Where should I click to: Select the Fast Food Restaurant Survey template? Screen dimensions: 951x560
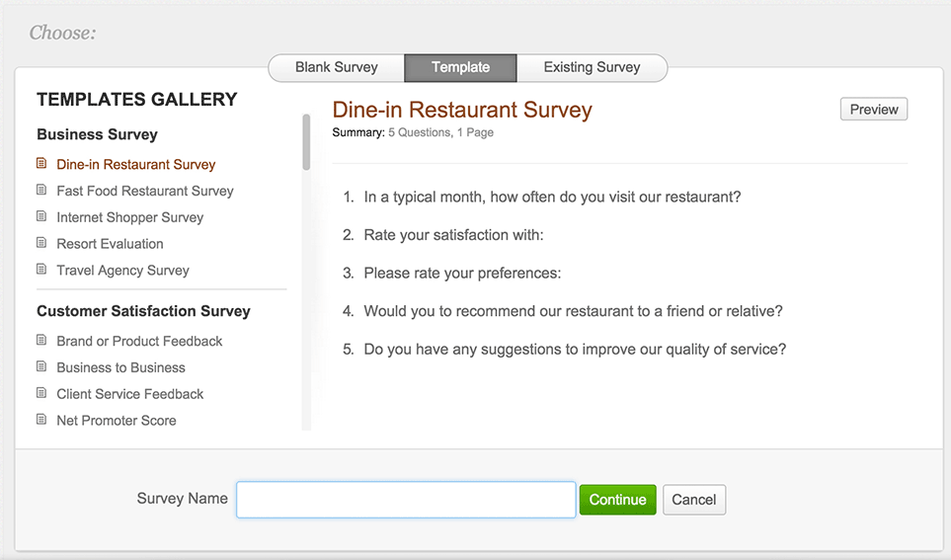pos(145,191)
